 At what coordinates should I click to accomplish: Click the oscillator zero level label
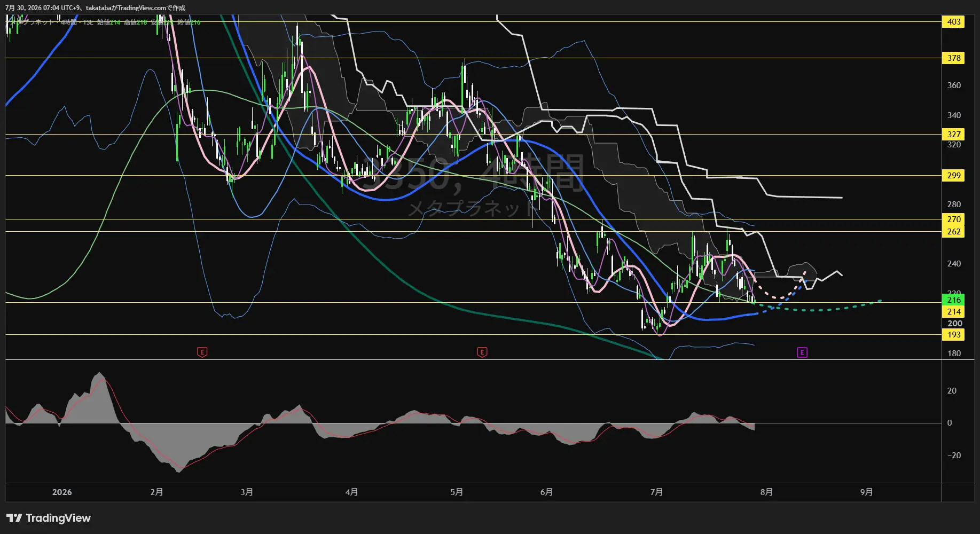[x=949, y=422]
